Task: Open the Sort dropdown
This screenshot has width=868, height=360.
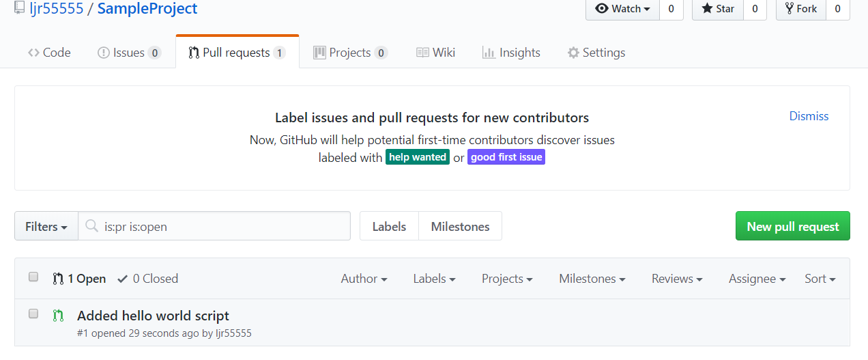Action: pos(820,279)
